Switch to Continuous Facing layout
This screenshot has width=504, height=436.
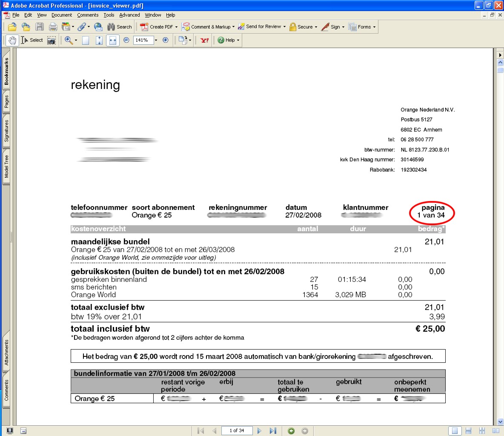pos(482,431)
